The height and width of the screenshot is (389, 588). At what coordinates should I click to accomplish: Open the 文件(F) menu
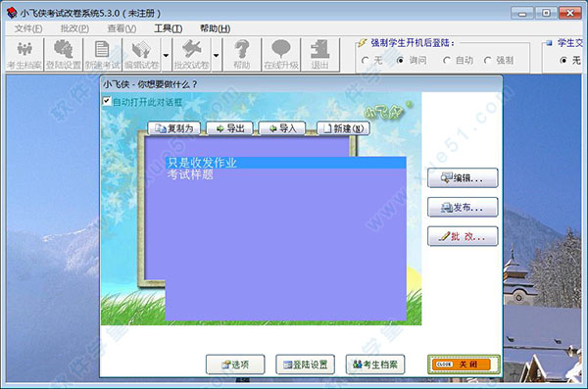click(x=28, y=28)
